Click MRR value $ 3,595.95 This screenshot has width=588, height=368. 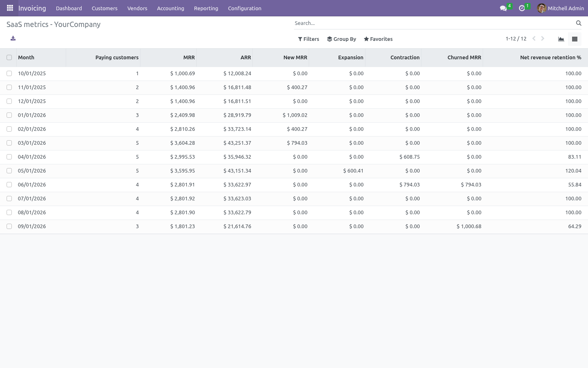183,171
